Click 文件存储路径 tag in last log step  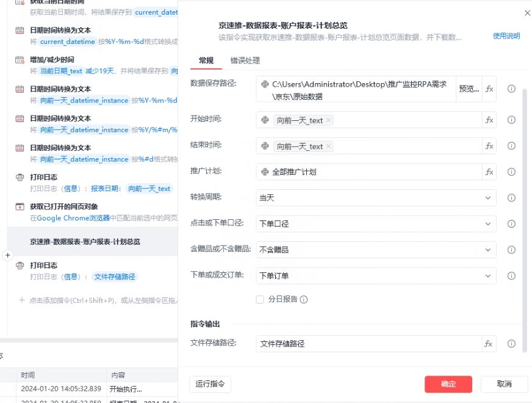click(x=115, y=277)
